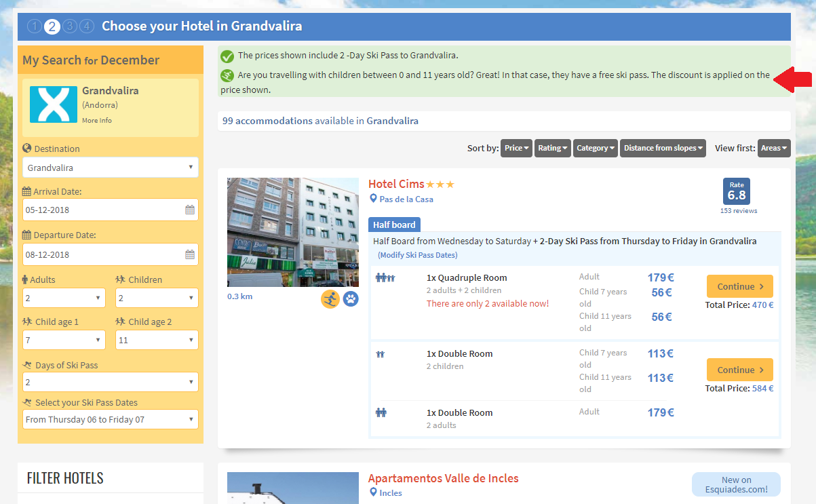The height and width of the screenshot is (504, 816).
Task: Click the two-children icon beside Double Room
Action: click(x=380, y=354)
